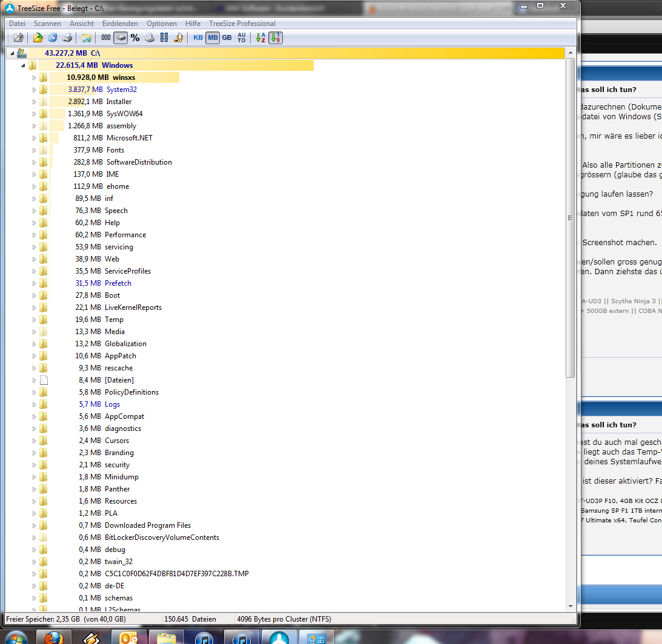Open Winamp from the taskbar
This screenshot has height=644, width=662.
pos(91,637)
